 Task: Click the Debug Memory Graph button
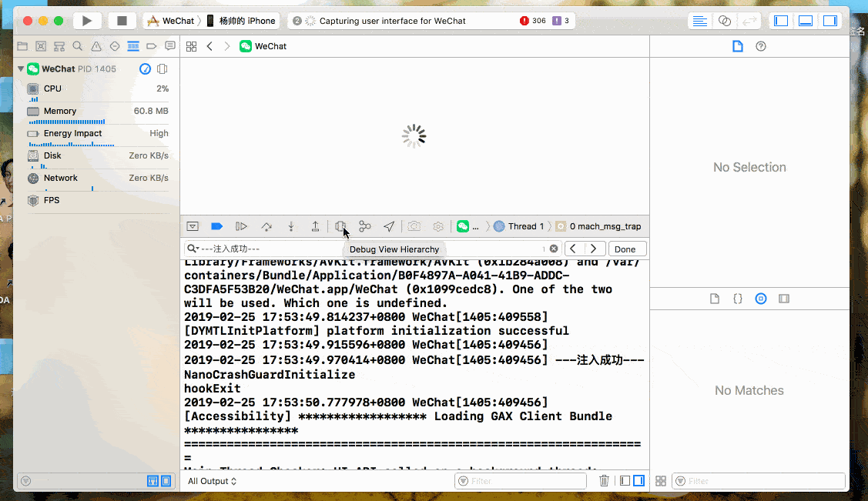(365, 226)
